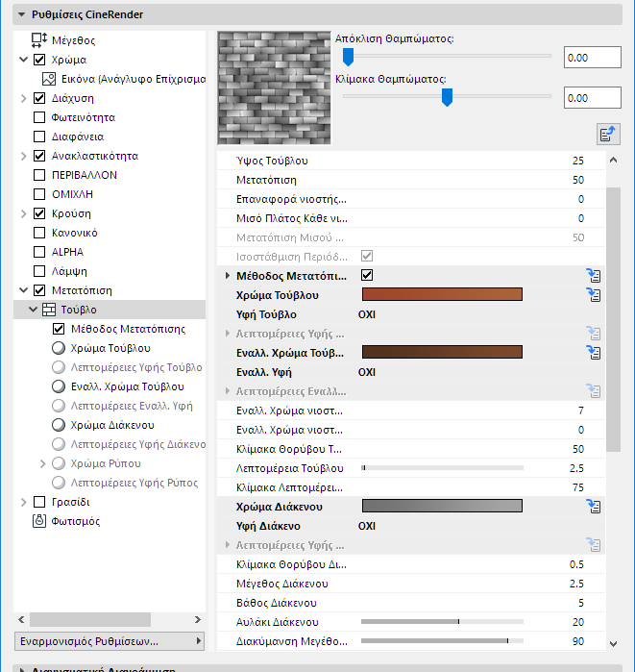635x672 pixels.
Task: Click the icon button below the blur fields
Action: pyautogui.click(x=607, y=134)
